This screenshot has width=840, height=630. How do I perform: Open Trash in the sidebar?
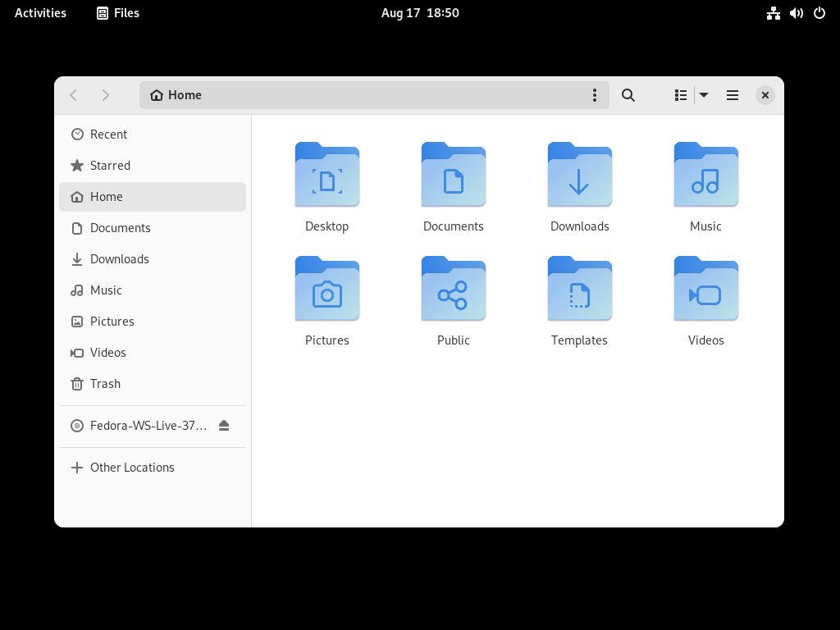click(x=153, y=384)
